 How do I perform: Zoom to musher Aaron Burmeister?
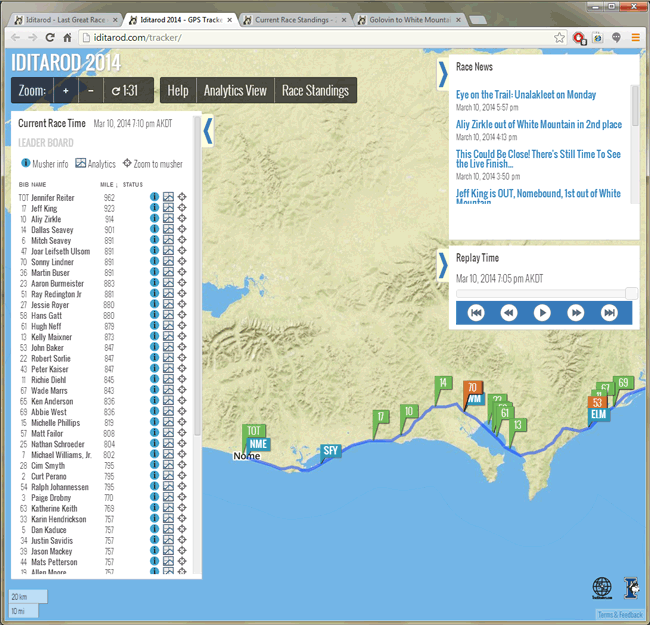click(x=182, y=283)
